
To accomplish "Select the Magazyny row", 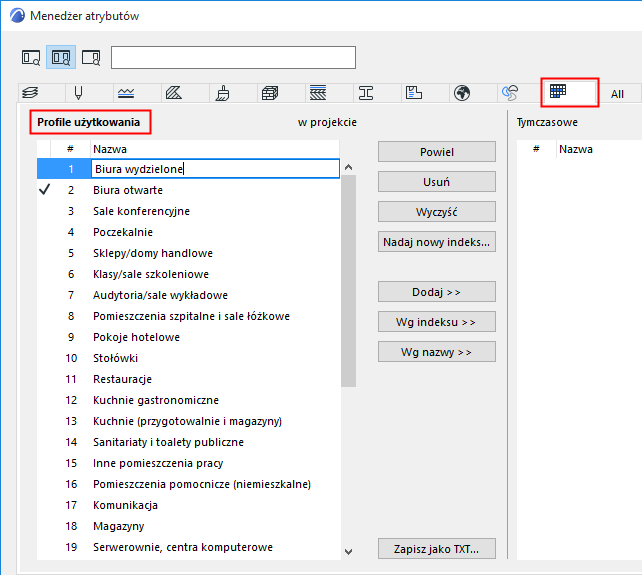I will (188, 526).
